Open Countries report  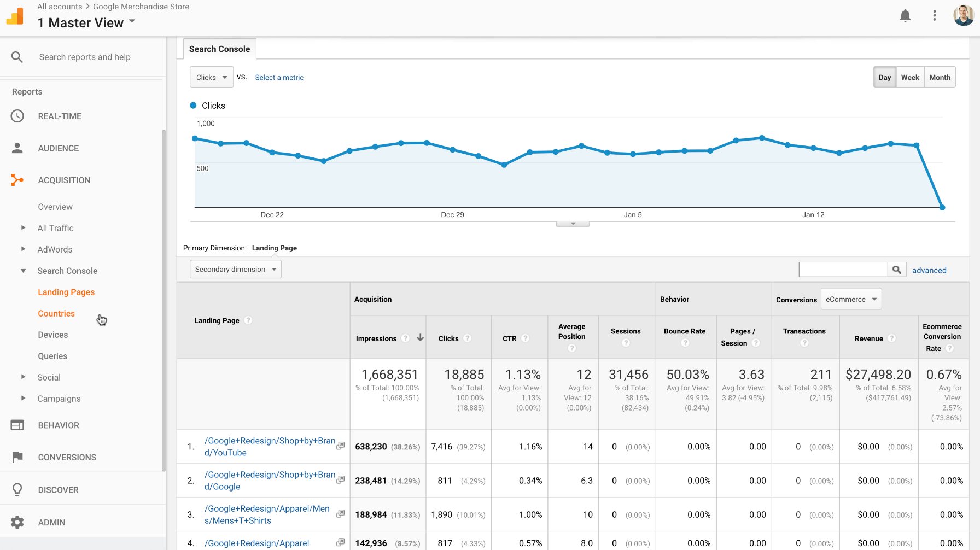tap(56, 313)
